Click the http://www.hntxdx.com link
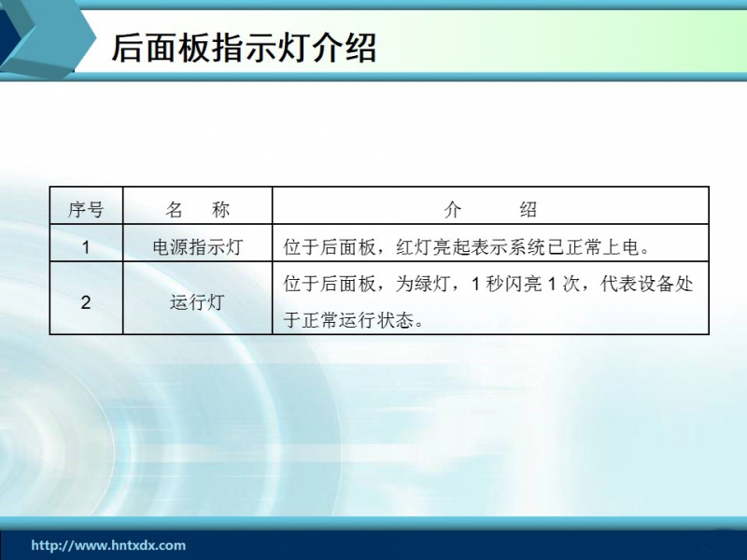747x560 pixels. click(x=108, y=545)
